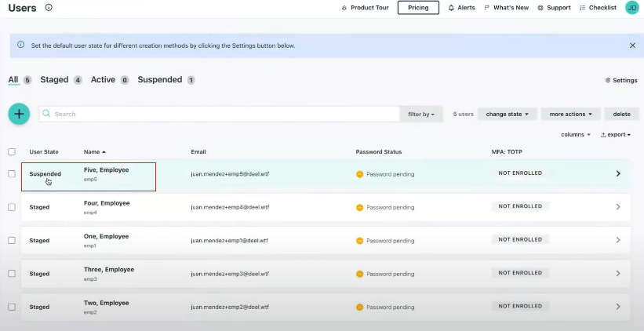The width and height of the screenshot is (644, 331).
Task: Open the Checklist
Action: click(x=598, y=8)
